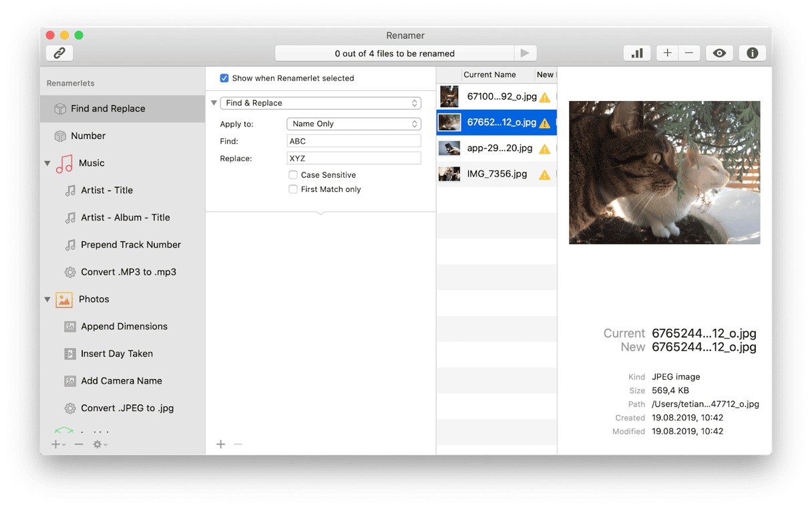Toggle the eye preview button
Viewport: 812px width, 508px height.
[719, 53]
